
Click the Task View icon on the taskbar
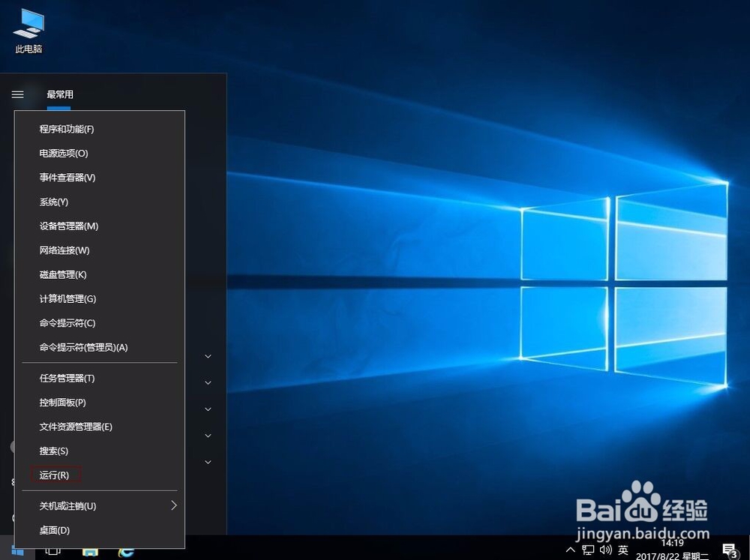[52, 553]
